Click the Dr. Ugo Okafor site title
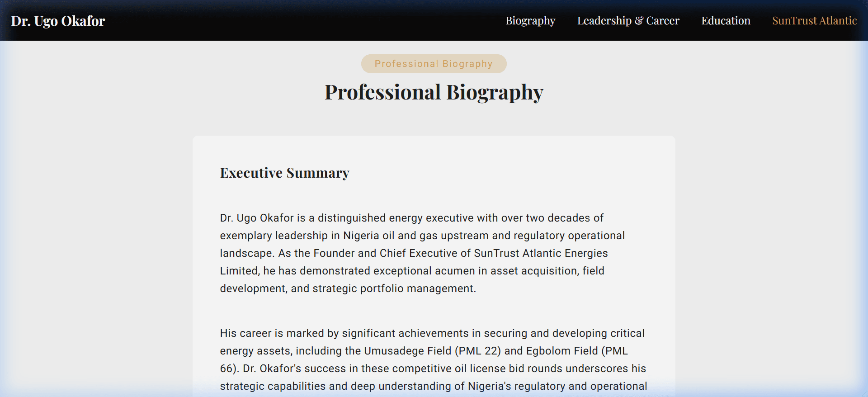Viewport: 868px width, 397px height. (58, 21)
